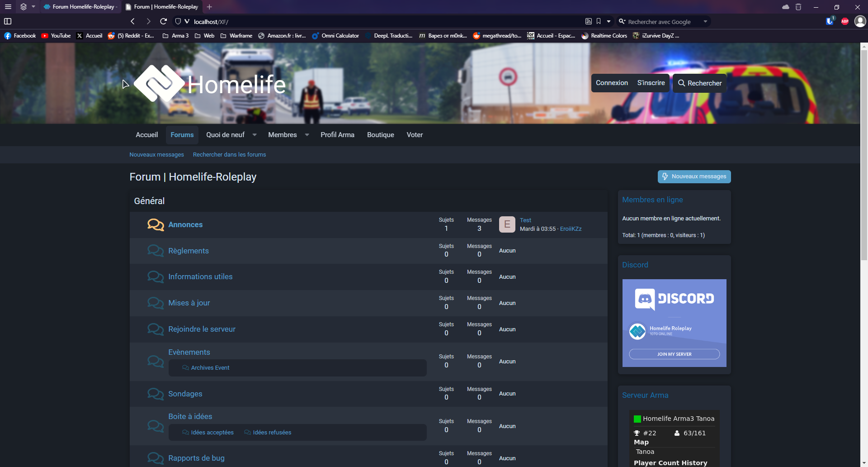Click the browser back arrow
Screen dimensions: 868x467
click(x=132, y=21)
